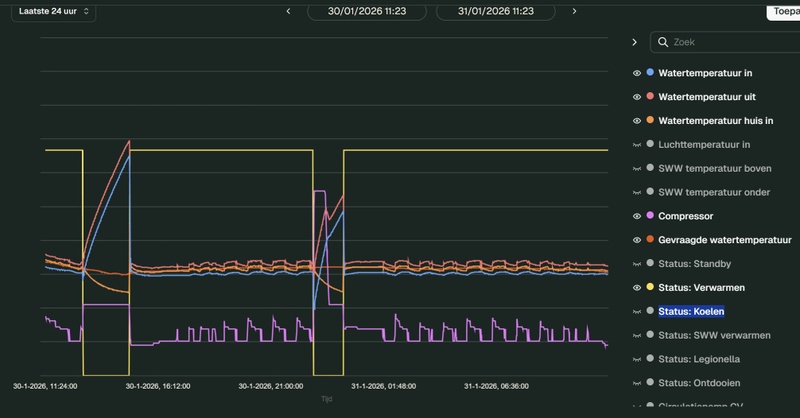Click the Tijd axis title
The image size is (800, 418).
327,399
